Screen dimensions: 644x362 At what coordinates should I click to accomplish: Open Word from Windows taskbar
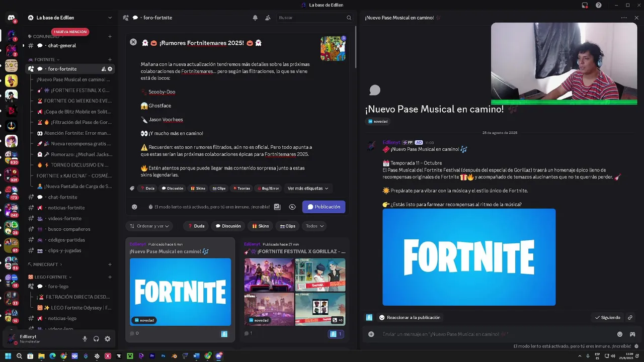pyautogui.click(x=196, y=356)
